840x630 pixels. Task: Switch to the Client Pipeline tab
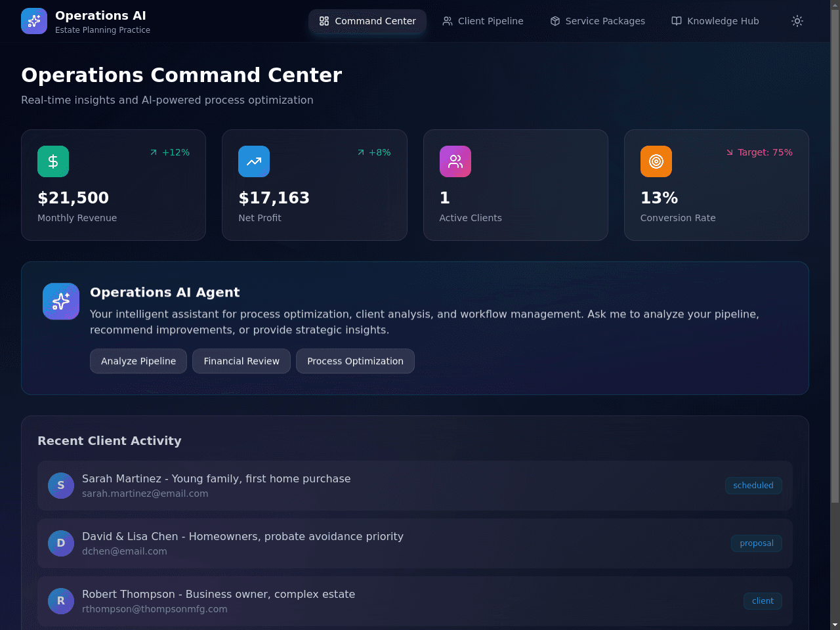click(483, 21)
